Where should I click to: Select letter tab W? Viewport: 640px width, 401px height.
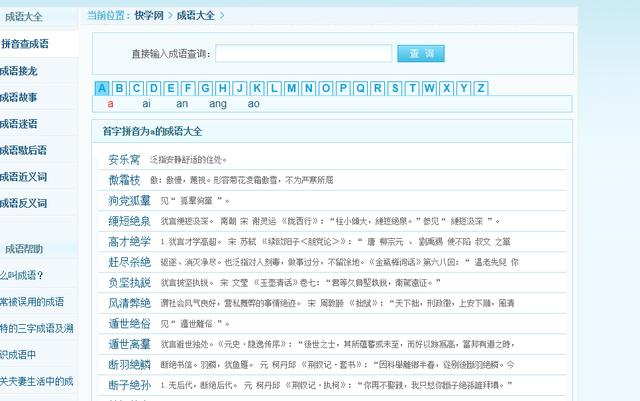(429, 88)
